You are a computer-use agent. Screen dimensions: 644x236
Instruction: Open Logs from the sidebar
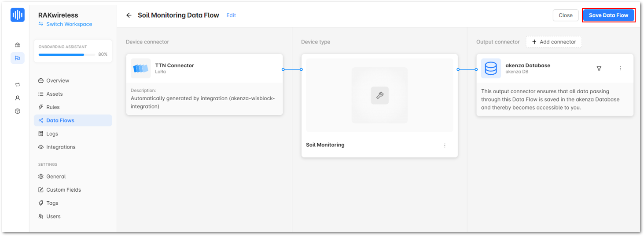click(73, 134)
